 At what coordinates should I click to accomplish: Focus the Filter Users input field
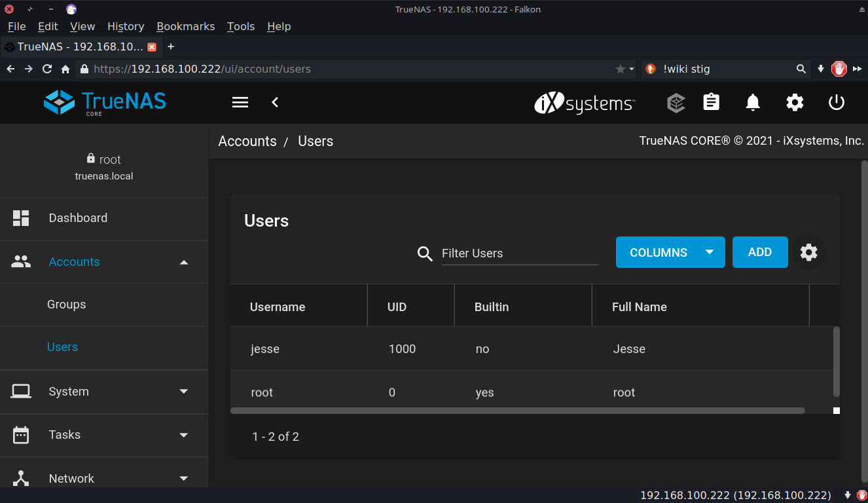[520, 253]
